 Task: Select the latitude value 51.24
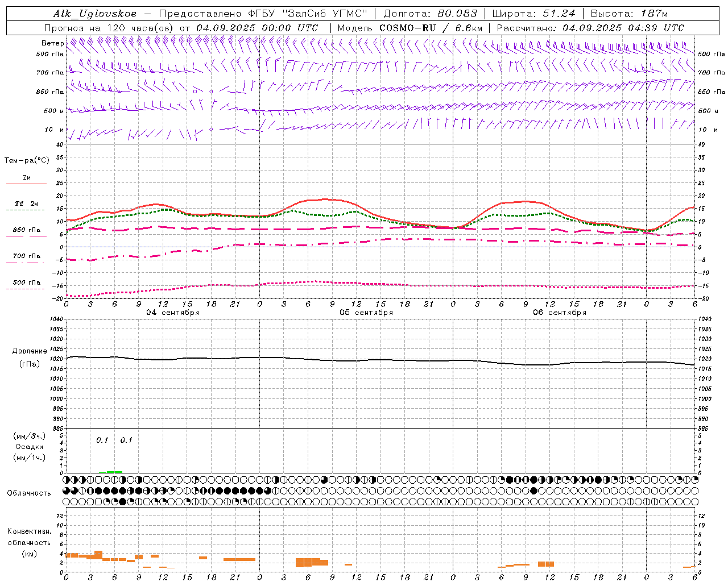click(558, 14)
